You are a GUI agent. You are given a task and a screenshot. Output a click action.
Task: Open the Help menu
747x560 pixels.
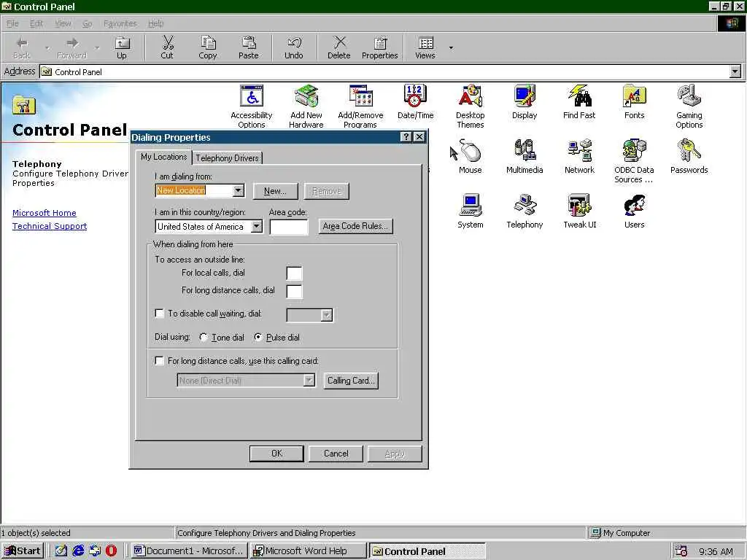156,23
